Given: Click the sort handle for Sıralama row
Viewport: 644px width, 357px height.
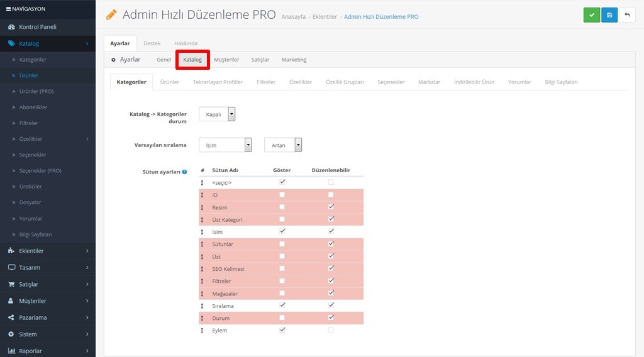Looking at the screenshot, I should pyautogui.click(x=202, y=305).
